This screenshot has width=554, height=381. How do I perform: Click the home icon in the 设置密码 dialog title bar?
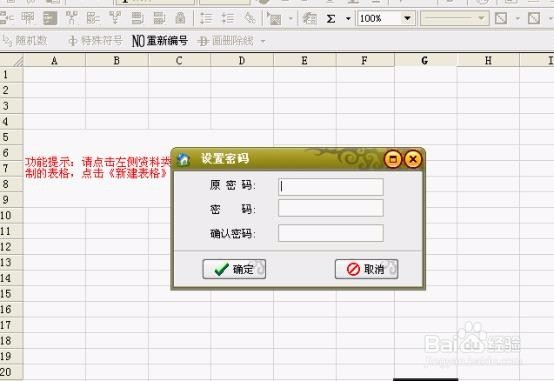[x=183, y=159]
